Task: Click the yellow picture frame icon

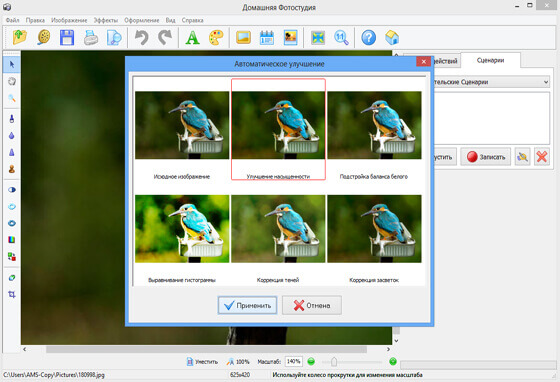Action: coord(243,37)
